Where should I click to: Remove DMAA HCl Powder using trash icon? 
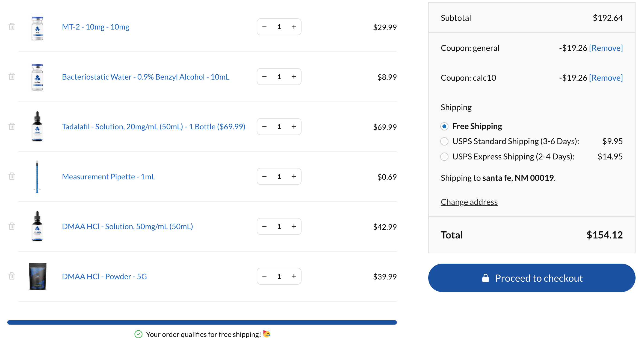pos(12,276)
